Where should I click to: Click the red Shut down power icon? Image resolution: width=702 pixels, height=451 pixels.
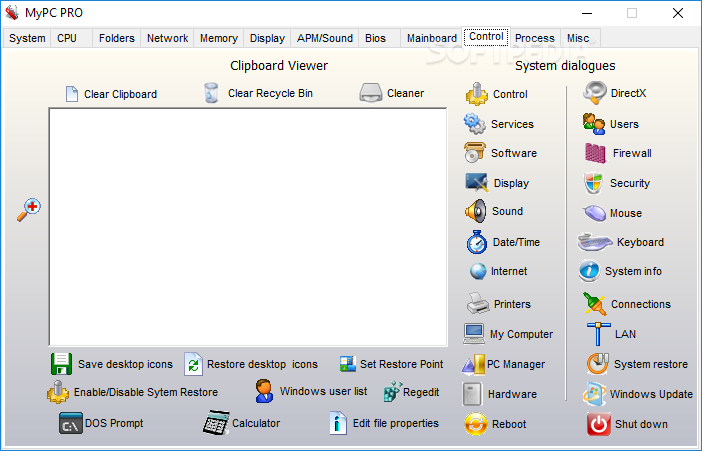click(x=599, y=424)
